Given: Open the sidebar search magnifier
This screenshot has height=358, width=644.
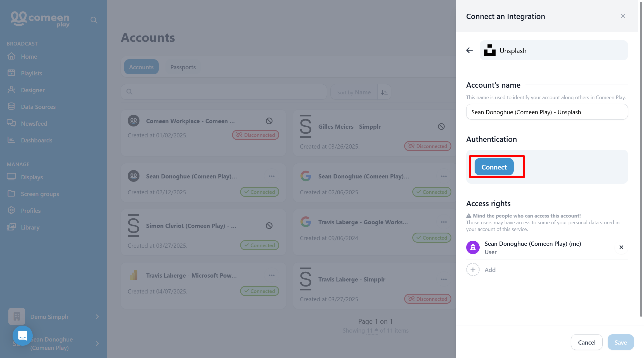Looking at the screenshot, I should 94,20.
